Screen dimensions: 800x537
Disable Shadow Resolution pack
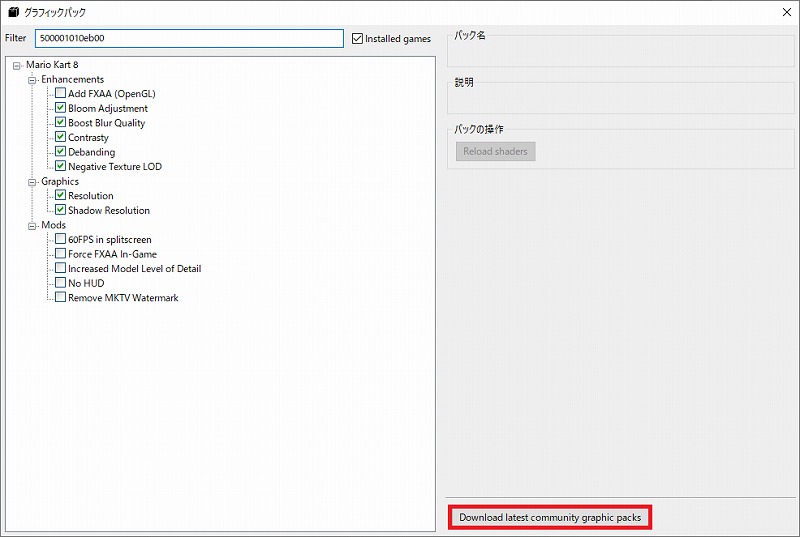pos(60,210)
